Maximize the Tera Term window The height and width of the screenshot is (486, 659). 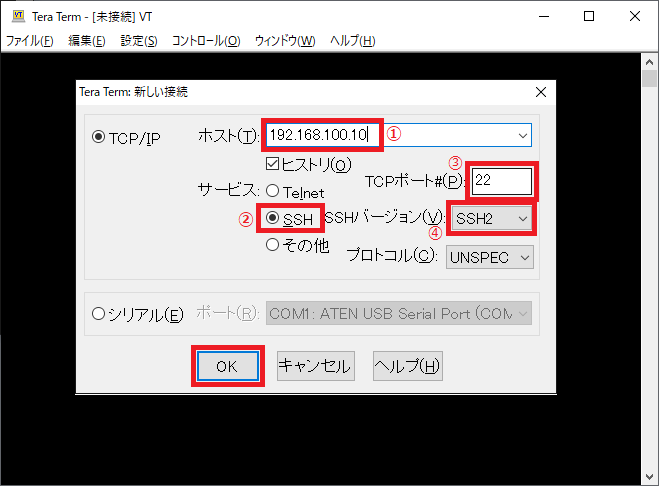[x=589, y=16]
